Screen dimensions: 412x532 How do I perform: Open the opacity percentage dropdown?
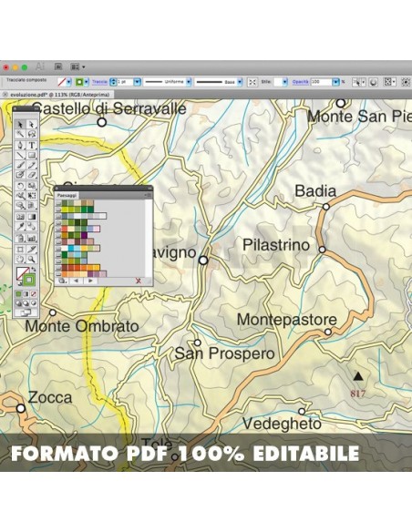point(335,82)
